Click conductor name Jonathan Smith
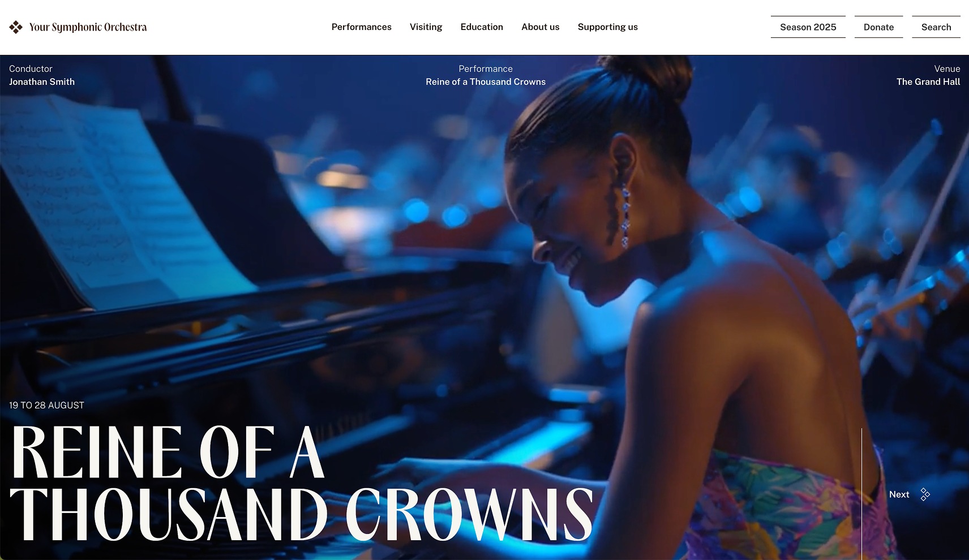This screenshot has height=560, width=969. coord(42,81)
